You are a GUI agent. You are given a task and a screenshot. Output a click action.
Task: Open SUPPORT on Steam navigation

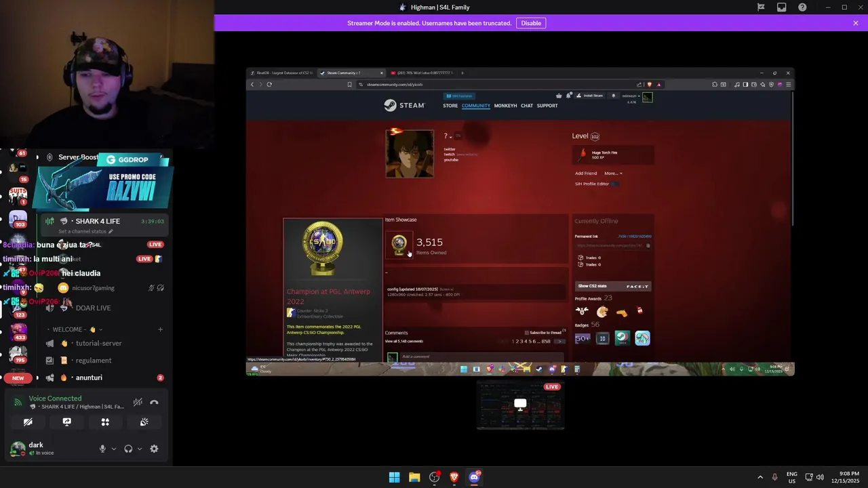547,106
